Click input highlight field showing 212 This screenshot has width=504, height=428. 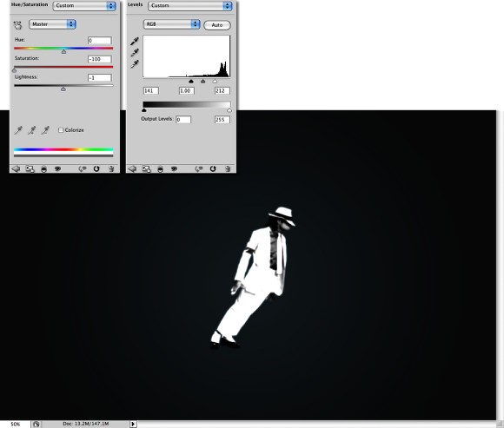222,90
